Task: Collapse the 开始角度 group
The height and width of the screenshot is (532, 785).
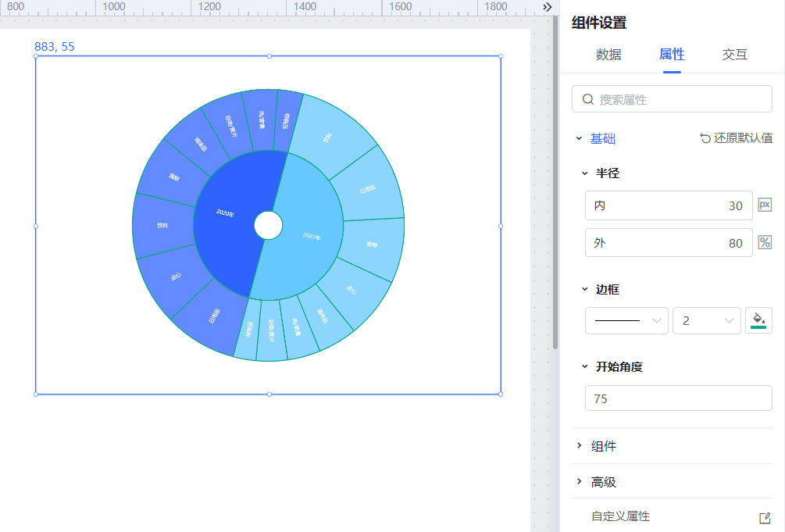Action: point(585,366)
